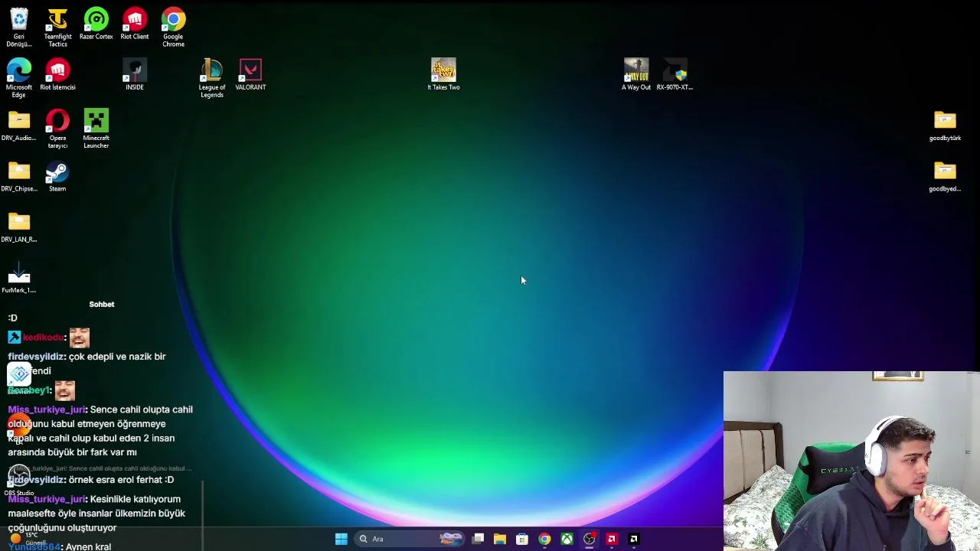
Task: Click the webcam overlay of the streamer
Action: coord(851,461)
